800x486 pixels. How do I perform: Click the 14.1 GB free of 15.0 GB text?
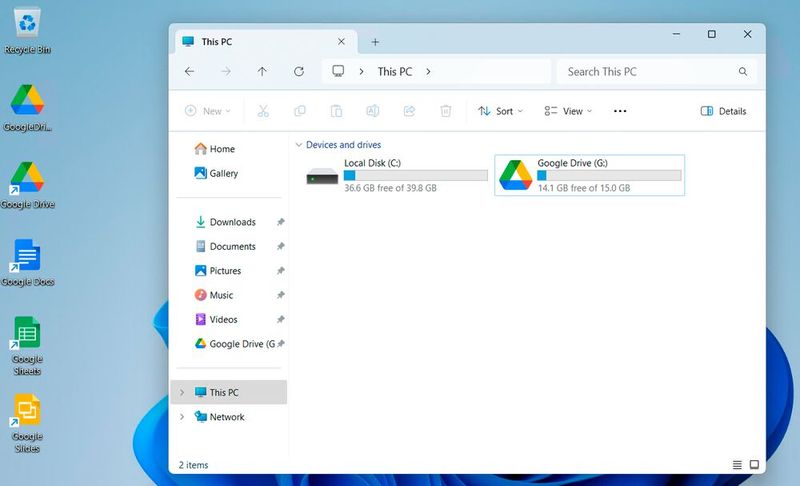tap(584, 188)
